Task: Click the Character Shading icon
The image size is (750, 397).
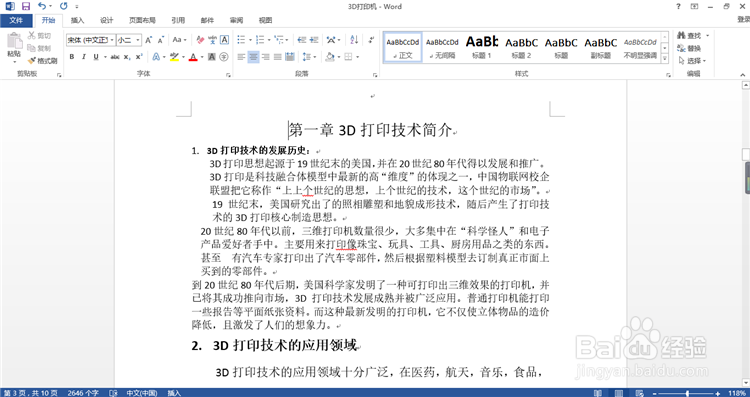Action: pyautogui.click(x=211, y=57)
